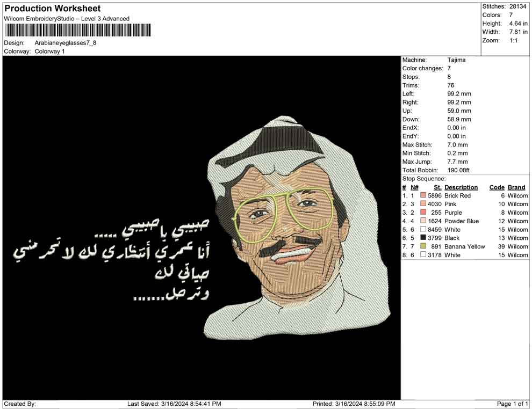This screenshot has height=409, width=532.
Task: Click the Last Saved timestamp in footer
Action: click(175, 404)
